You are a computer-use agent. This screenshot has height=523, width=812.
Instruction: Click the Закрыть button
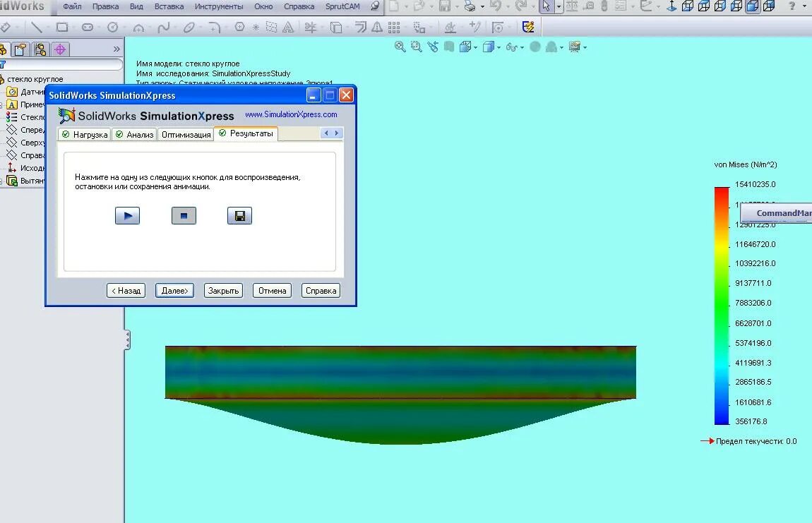223,291
